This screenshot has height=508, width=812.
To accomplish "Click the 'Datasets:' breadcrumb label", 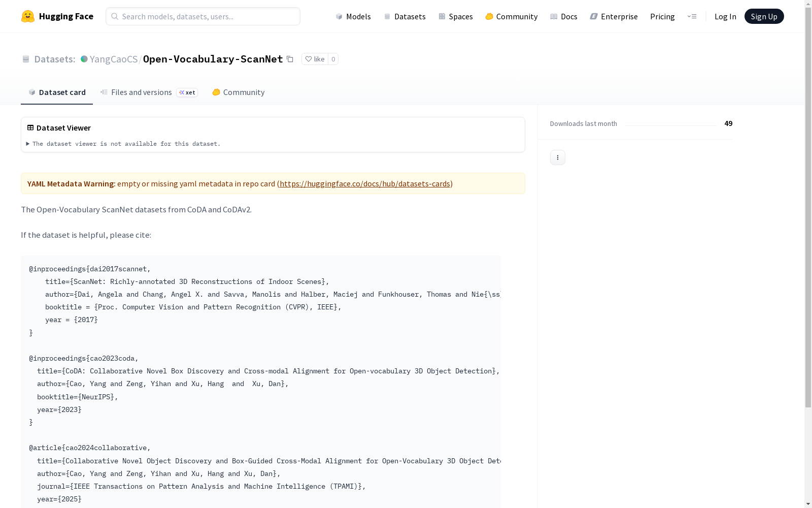I will pyautogui.click(x=54, y=59).
